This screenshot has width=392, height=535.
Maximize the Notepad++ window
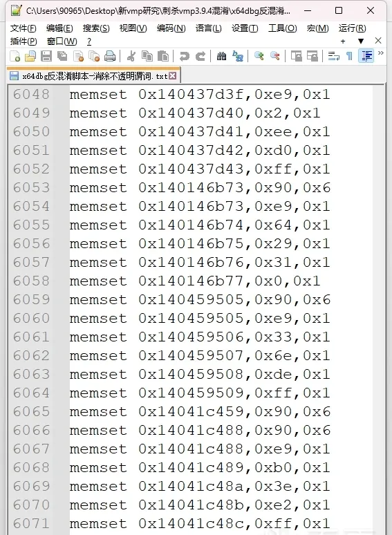point(339,10)
